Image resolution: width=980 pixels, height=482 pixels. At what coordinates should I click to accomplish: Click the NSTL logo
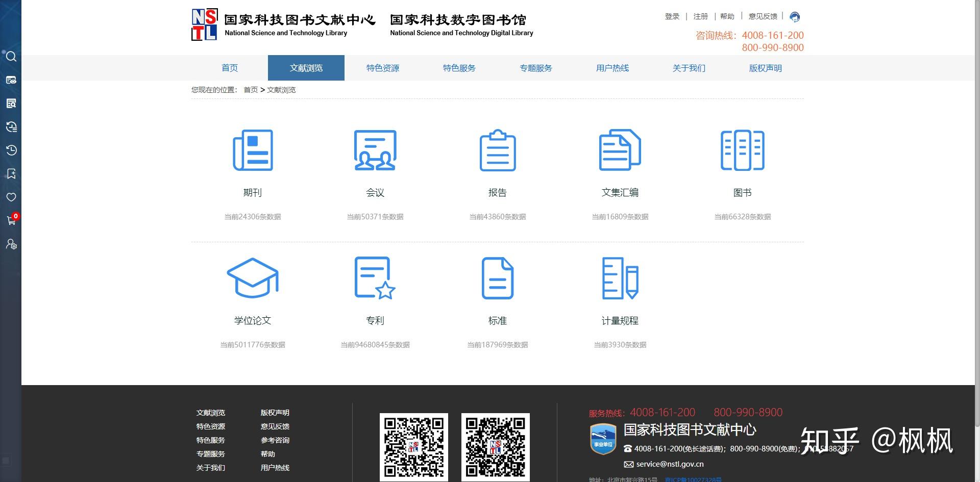(204, 24)
